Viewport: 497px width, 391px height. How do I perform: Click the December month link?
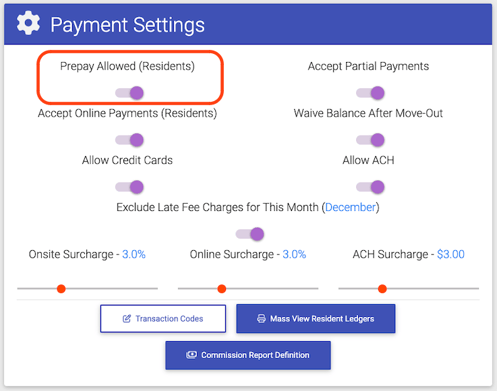[x=350, y=207]
